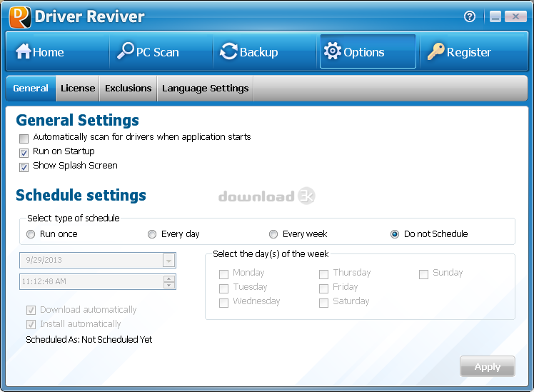
Task: Open the Backup section
Action: pos(265,52)
